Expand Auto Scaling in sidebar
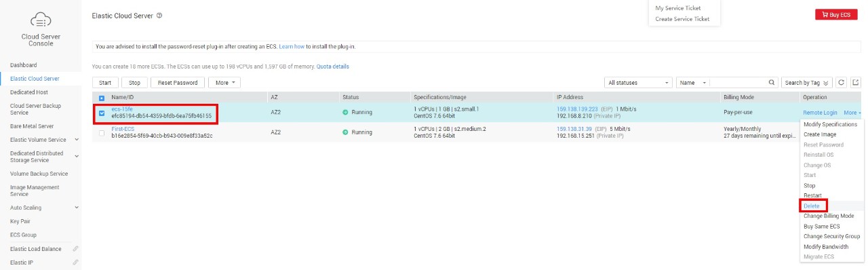This screenshot has width=868, height=270. [77, 208]
